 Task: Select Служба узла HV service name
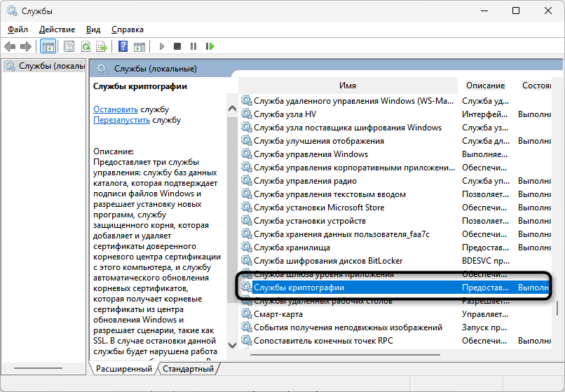coord(285,114)
